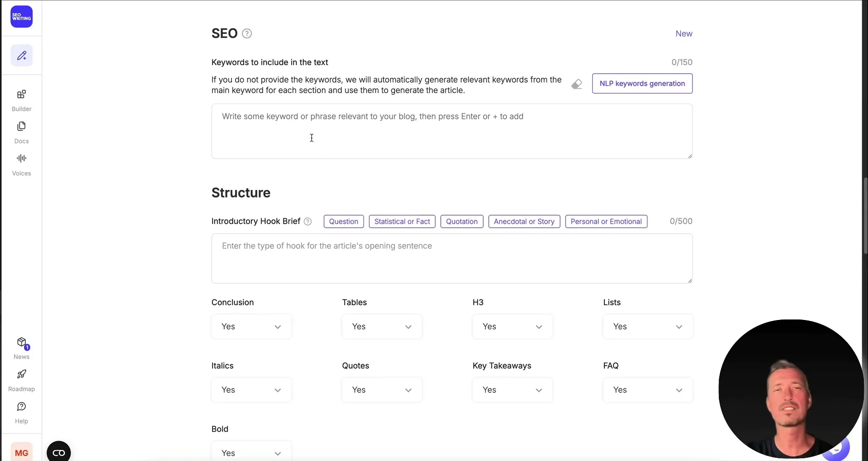
Task: Open the Builder panel
Action: click(x=21, y=99)
